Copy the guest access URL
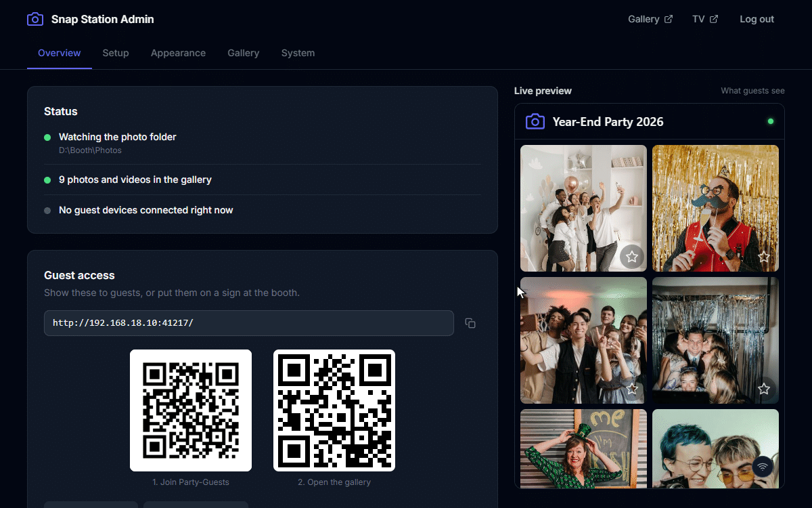Viewport: 812px width, 508px height. click(470, 323)
